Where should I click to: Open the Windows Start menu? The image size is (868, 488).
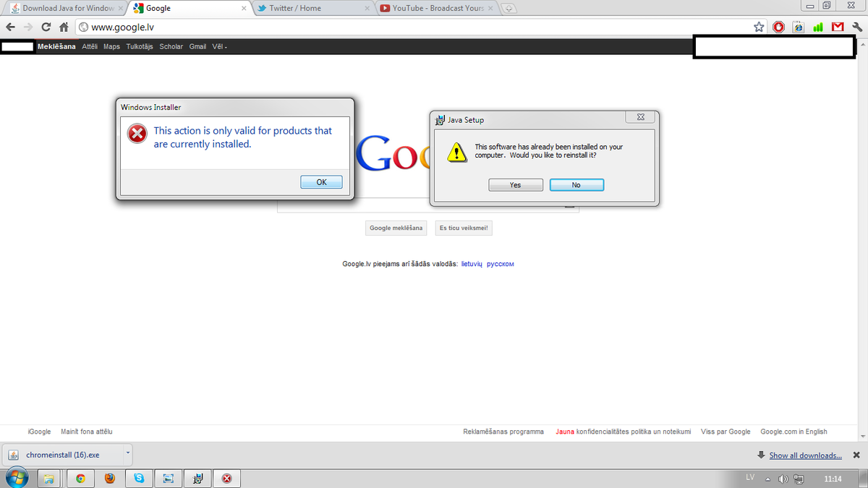pyautogui.click(x=17, y=477)
